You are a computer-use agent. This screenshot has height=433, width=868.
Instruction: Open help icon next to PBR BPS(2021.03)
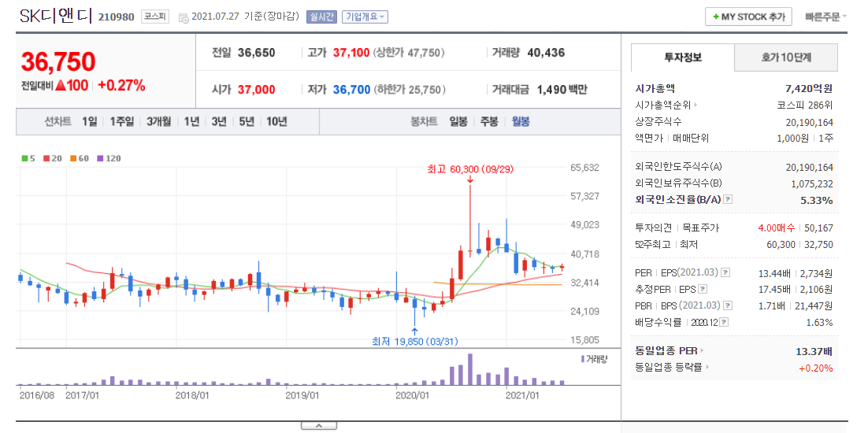click(x=728, y=305)
